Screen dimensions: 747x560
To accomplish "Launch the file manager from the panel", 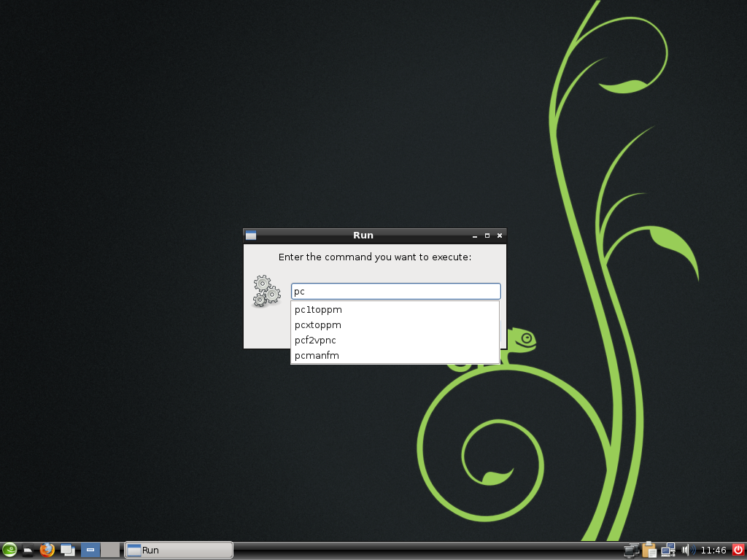I will pyautogui.click(x=28, y=550).
